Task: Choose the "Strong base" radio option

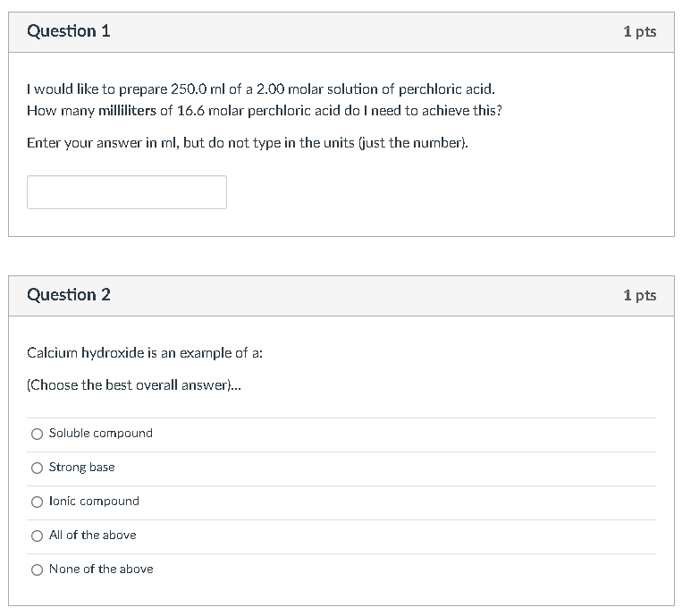Action: [x=37, y=468]
